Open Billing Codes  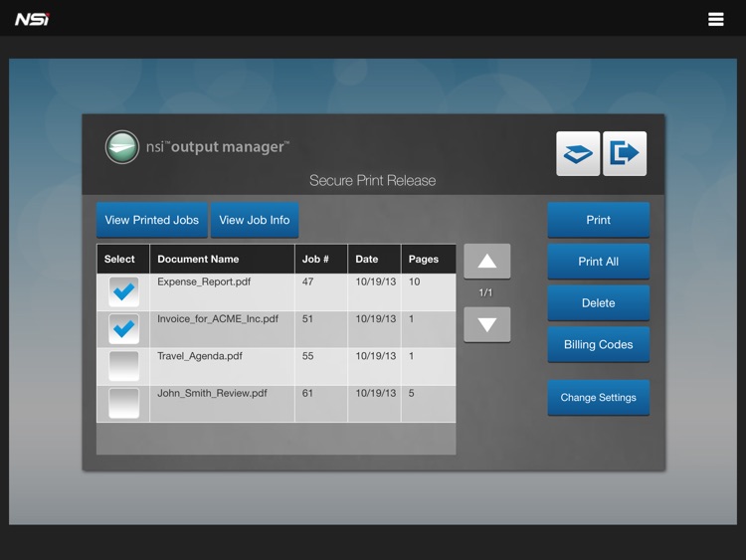point(598,344)
